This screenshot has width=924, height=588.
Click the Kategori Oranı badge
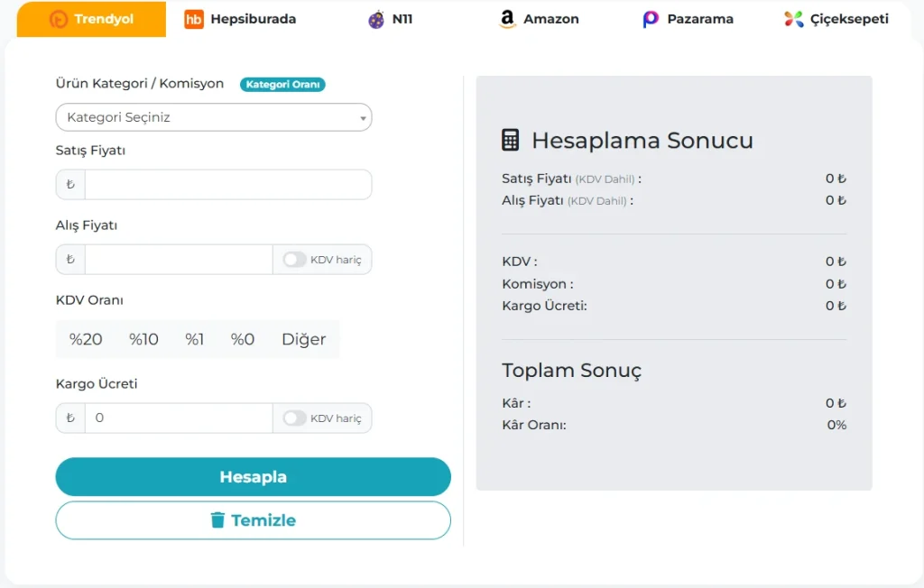click(x=282, y=83)
